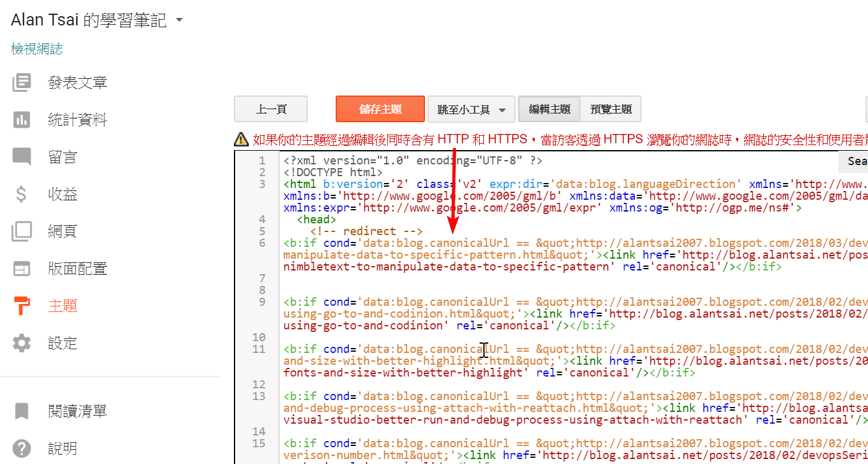Click the Search field in the code editor
The width and height of the screenshot is (868, 464).
point(853,161)
